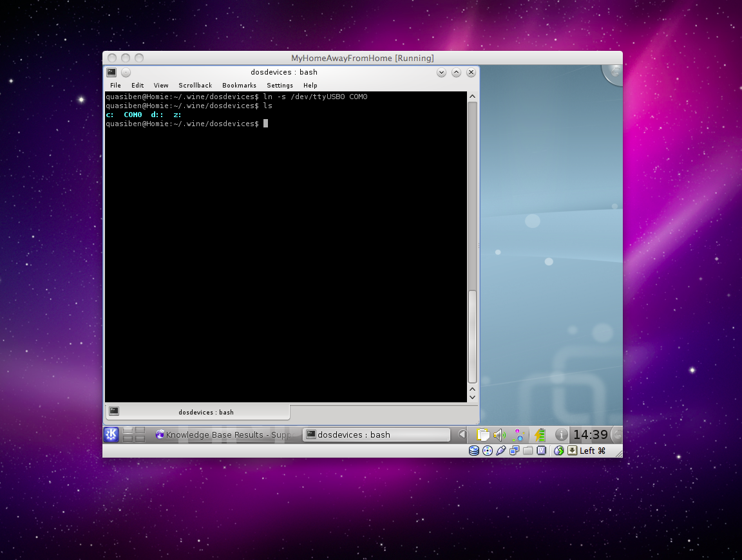This screenshot has height=560, width=742.
Task: Open Konsole Edit menu
Action: [x=138, y=85]
